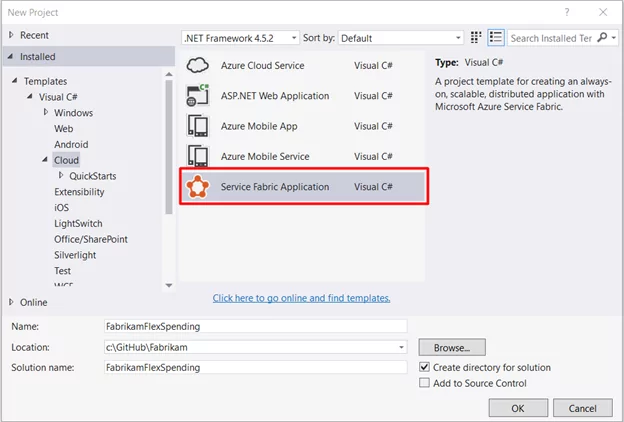This screenshot has height=422, width=624.
Task: Click the Search Installed Templates box
Action: [552, 38]
